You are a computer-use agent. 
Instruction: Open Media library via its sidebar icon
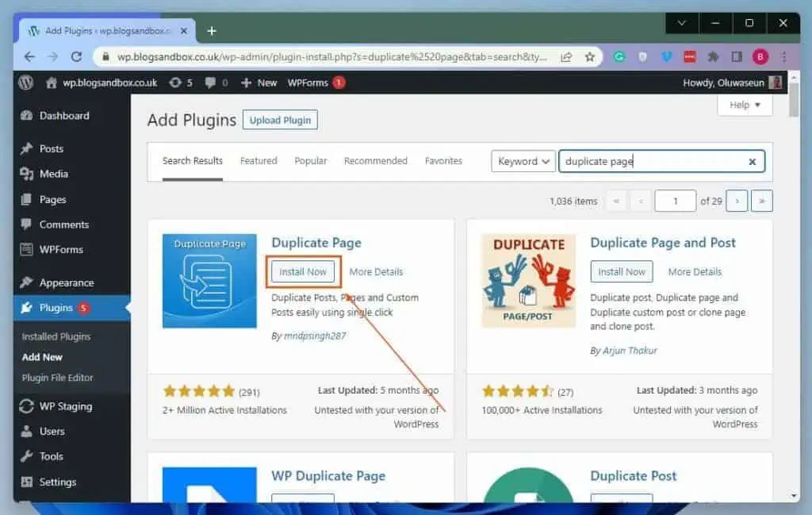click(28, 174)
